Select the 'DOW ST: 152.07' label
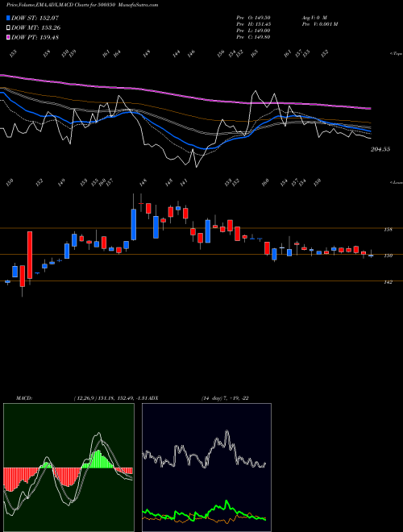This screenshot has height=532, width=403. (35, 18)
